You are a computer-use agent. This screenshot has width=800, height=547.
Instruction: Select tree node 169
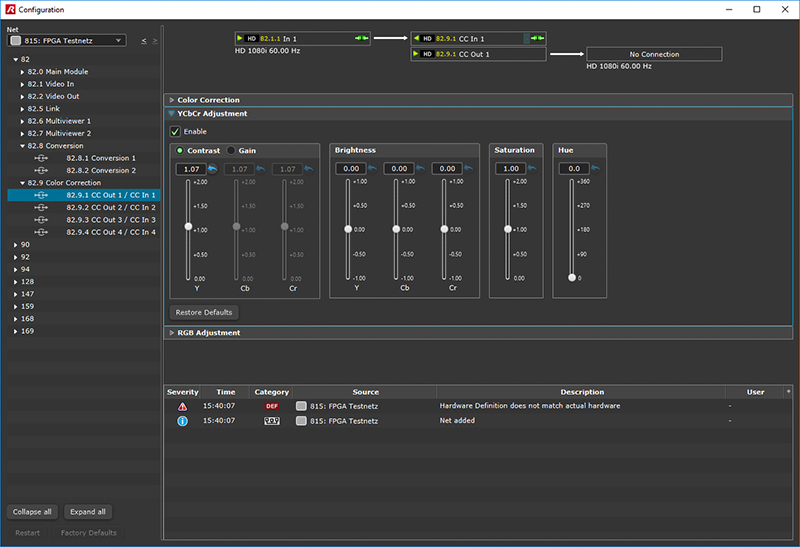coord(84,331)
